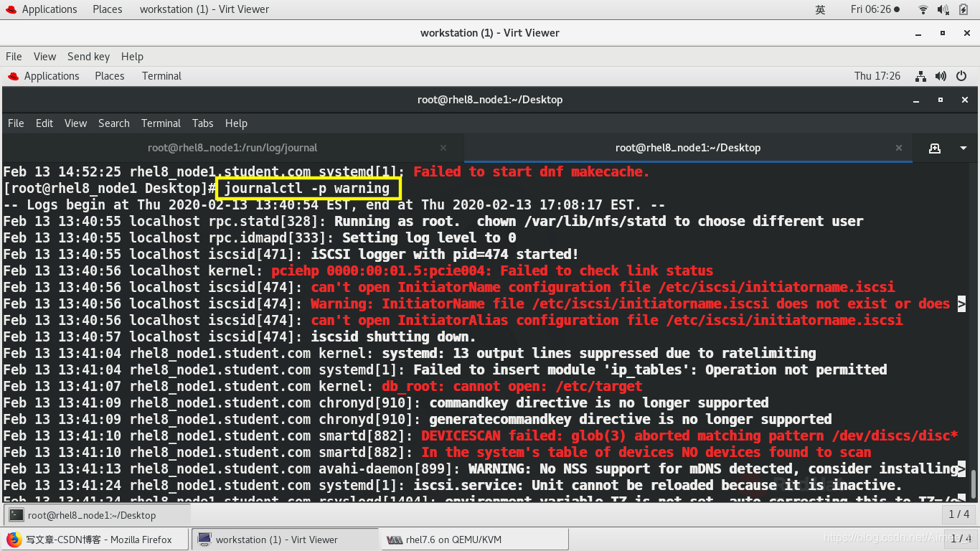Open the Search menu in Terminal
The width and height of the screenshot is (980, 551).
pyautogui.click(x=113, y=123)
